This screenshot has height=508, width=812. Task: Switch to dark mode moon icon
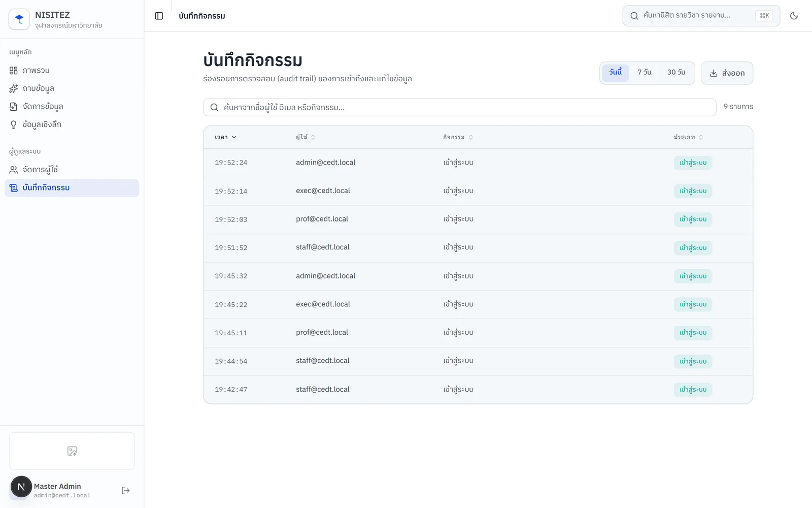tap(794, 16)
